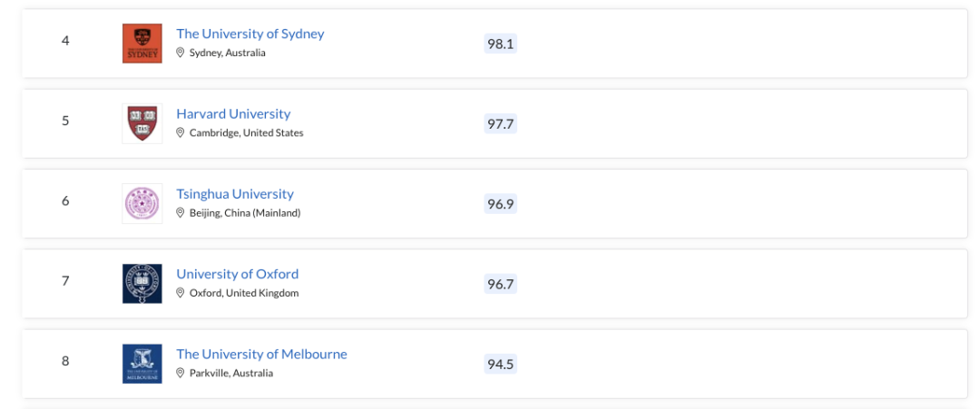Click the Harvard University crest logo
980x409 pixels.
(142, 123)
